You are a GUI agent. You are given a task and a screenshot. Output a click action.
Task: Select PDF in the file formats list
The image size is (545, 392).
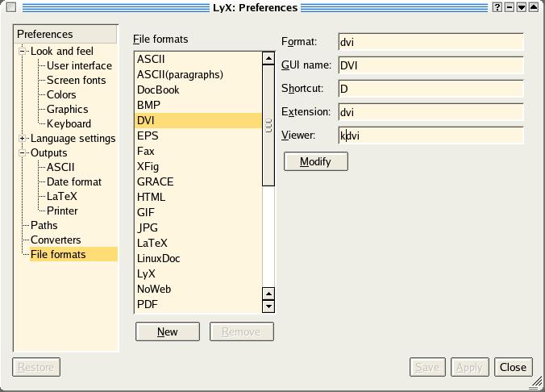point(148,304)
